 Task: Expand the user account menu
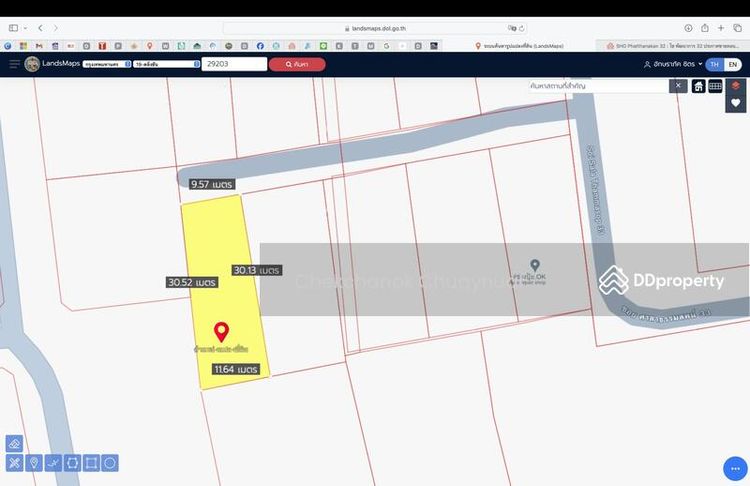[673, 64]
